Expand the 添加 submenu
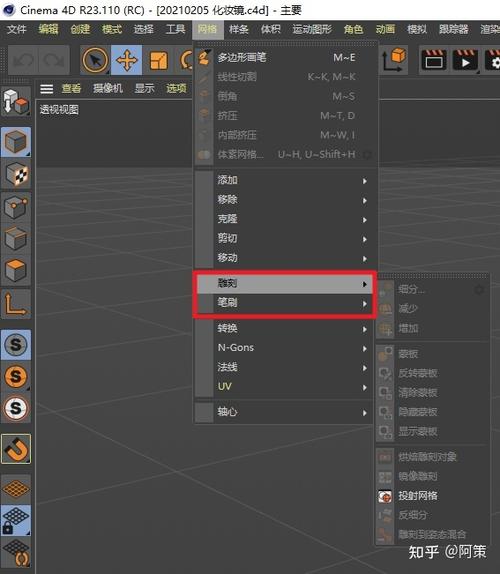 (x=286, y=180)
